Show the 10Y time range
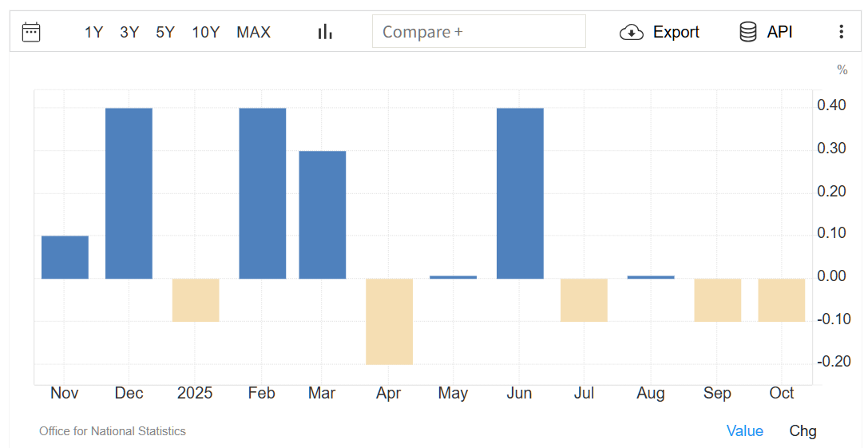This screenshot has width=868, height=448. click(205, 32)
